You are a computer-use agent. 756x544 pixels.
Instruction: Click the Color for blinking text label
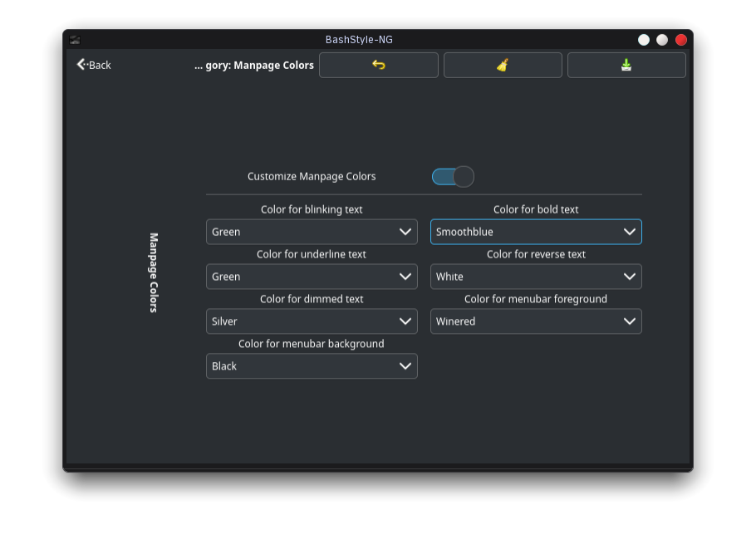(x=312, y=209)
